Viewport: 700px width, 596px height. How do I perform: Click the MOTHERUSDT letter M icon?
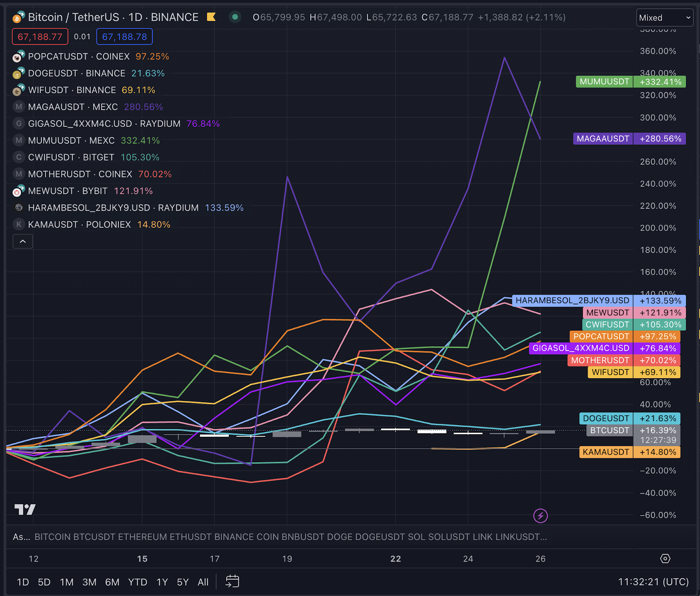coord(19,174)
